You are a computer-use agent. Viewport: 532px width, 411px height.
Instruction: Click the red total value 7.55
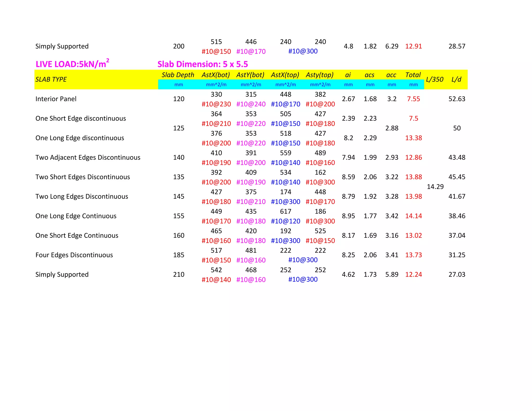[413, 99]
